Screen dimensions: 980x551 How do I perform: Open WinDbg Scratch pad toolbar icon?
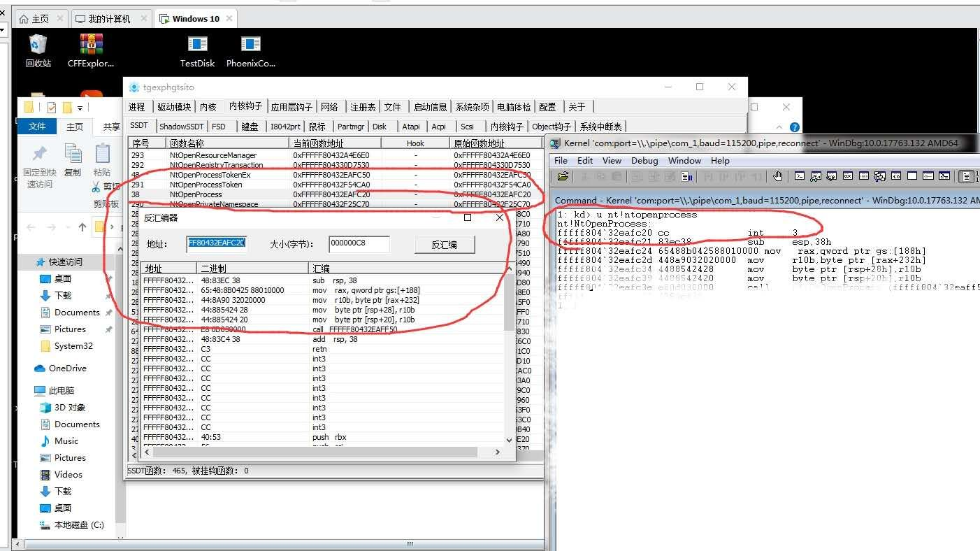pyautogui.click(x=911, y=176)
